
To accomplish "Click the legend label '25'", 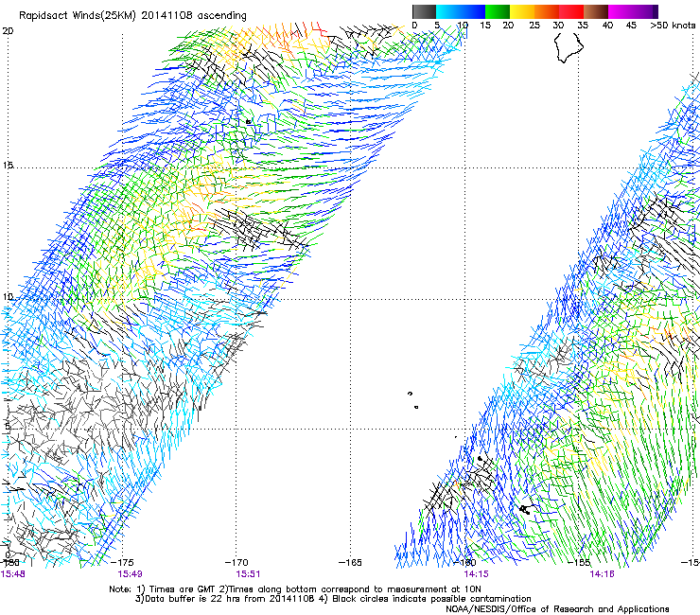I will point(534,26).
